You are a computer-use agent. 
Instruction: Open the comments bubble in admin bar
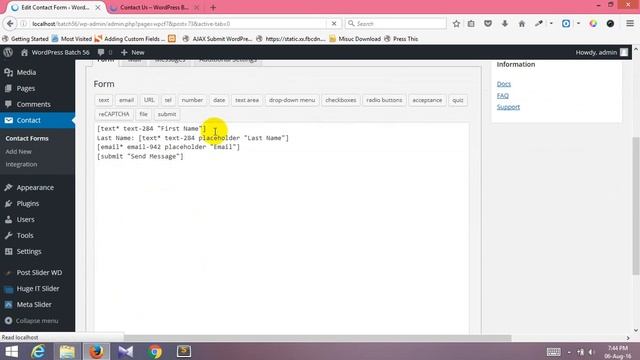[104, 52]
